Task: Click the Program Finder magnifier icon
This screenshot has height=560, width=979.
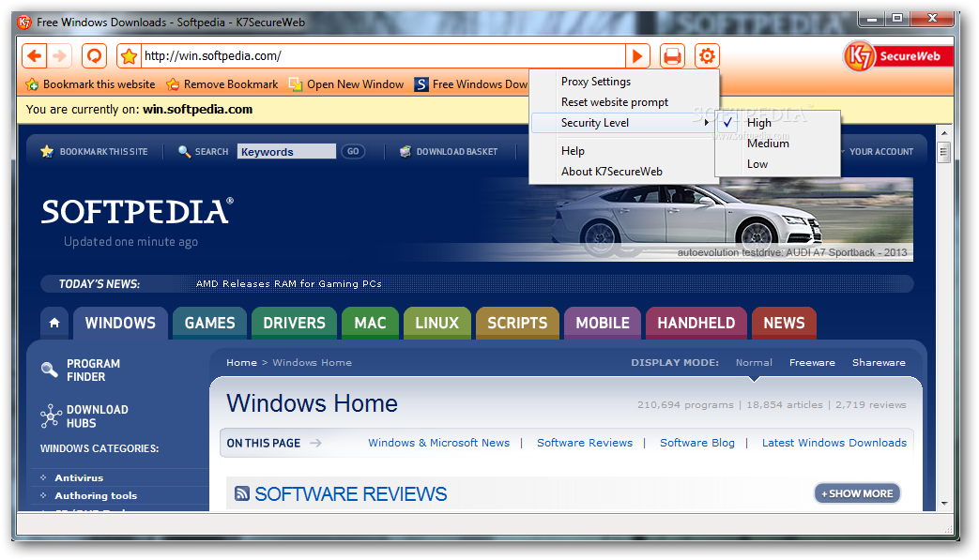Action: coord(50,370)
